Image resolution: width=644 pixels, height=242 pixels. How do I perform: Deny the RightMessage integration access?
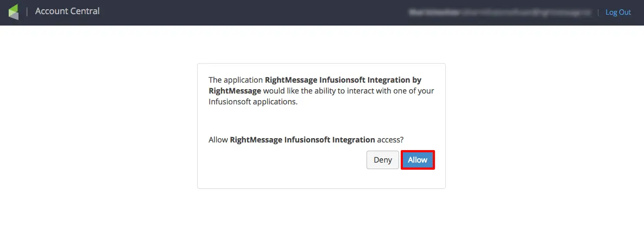[383, 160]
